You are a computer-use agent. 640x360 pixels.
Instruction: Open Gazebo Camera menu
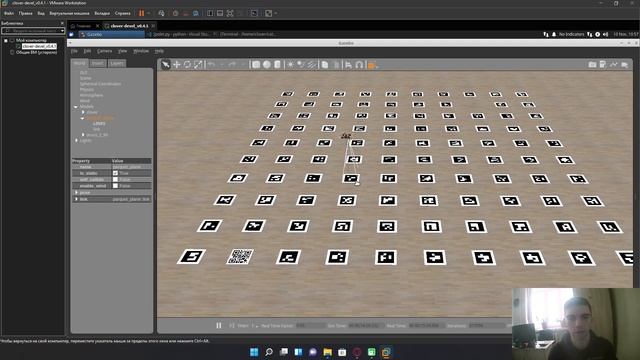104,51
